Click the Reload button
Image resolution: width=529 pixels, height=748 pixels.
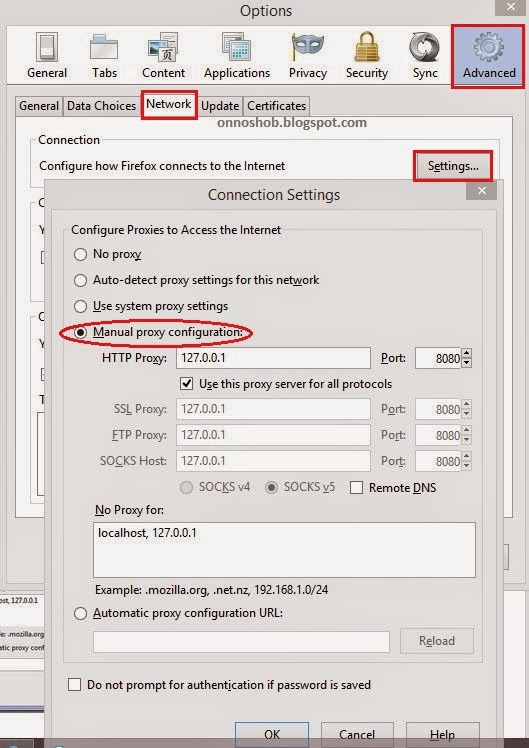coord(436,641)
